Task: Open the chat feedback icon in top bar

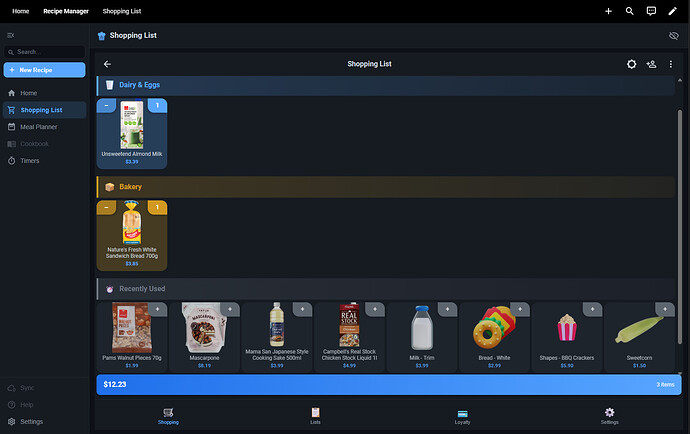Action: 651,11
